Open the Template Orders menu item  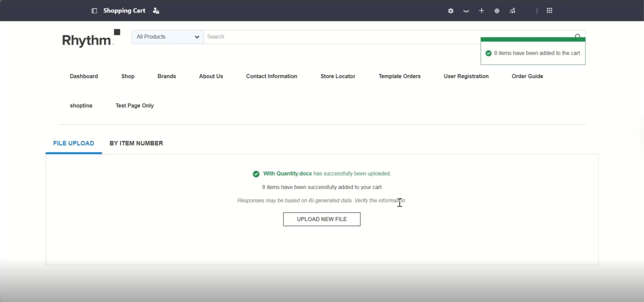click(x=399, y=76)
